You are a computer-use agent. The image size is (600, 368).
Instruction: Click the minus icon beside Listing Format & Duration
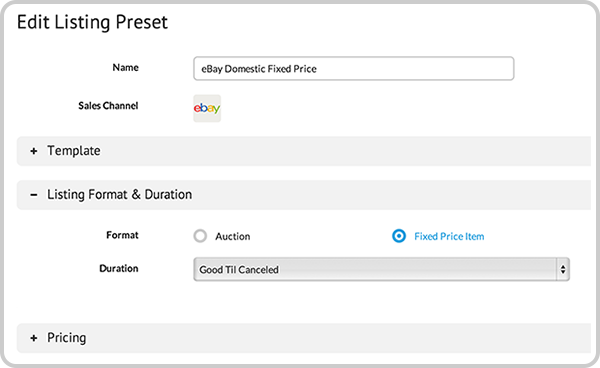(x=34, y=195)
